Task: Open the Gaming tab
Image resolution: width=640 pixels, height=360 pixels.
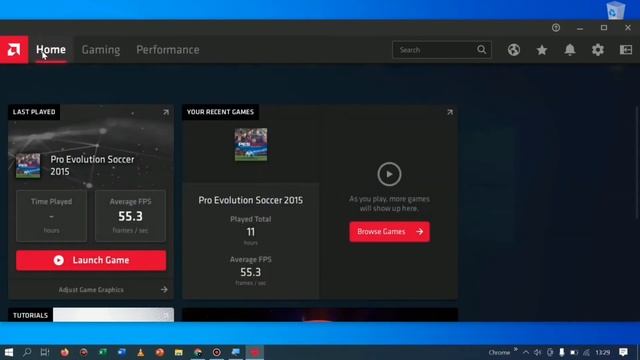Action: pos(101,50)
